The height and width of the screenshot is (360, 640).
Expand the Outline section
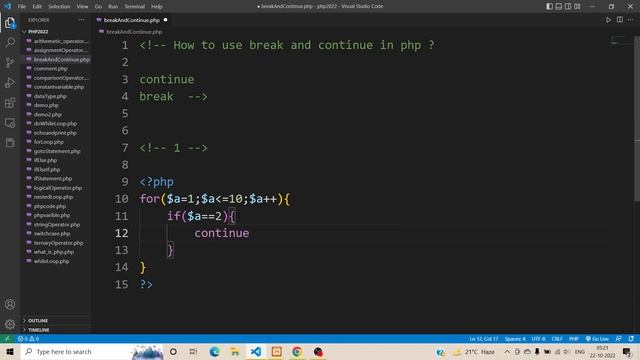pos(38,320)
